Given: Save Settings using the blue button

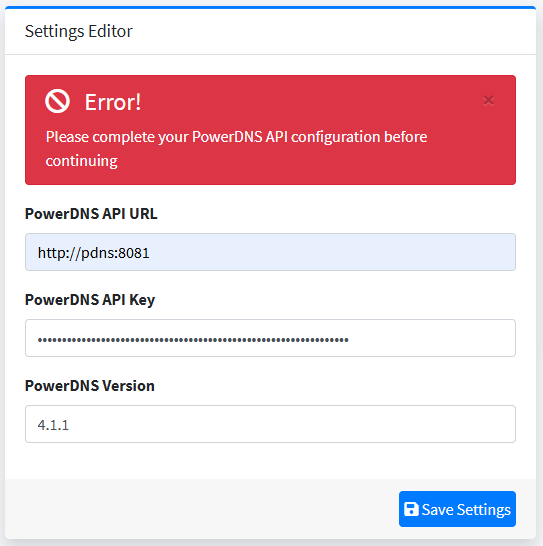Looking at the screenshot, I should pos(457,509).
